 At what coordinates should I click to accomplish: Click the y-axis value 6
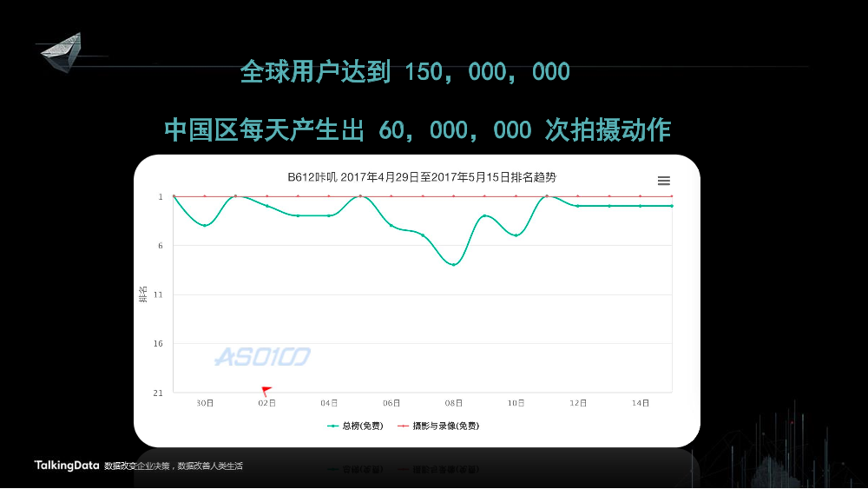(161, 245)
